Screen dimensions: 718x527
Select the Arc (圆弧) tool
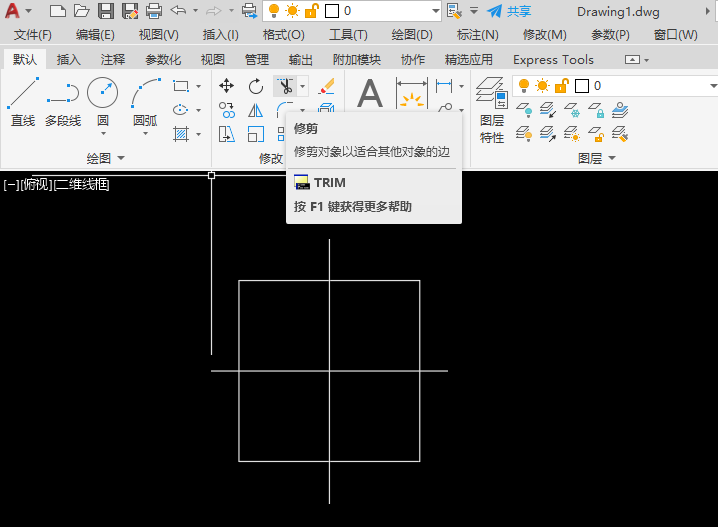145,102
